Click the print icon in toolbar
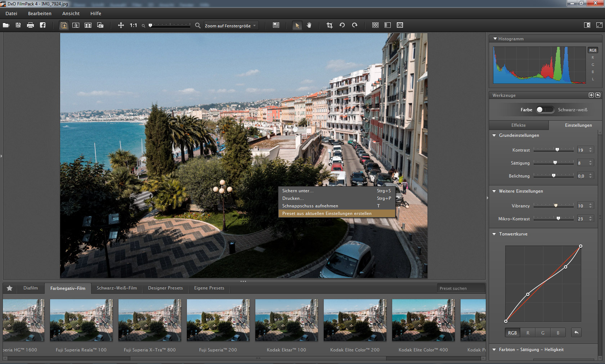 [x=30, y=25]
